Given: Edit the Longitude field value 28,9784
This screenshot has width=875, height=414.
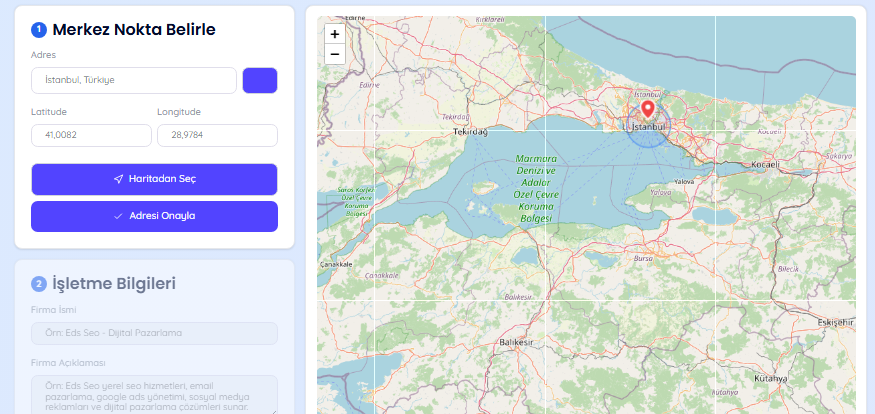Looking at the screenshot, I should point(218,136).
